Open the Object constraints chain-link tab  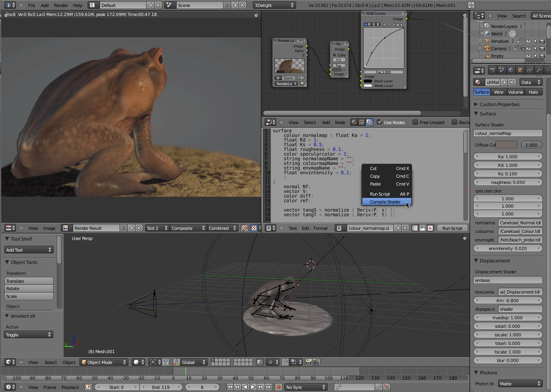530,70
